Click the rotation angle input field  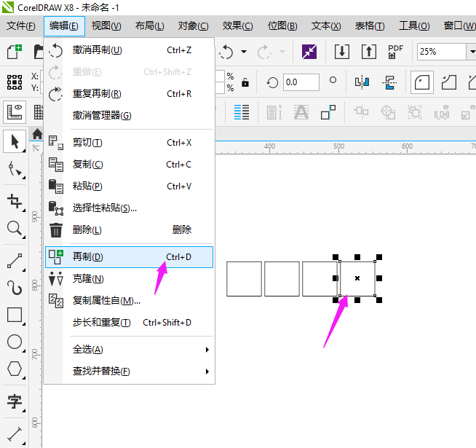coord(301,82)
